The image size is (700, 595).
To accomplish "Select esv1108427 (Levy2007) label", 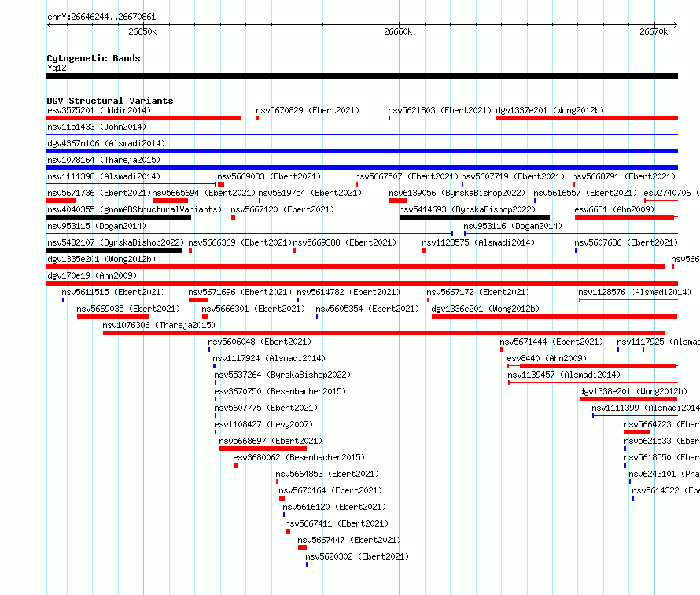I will 263,424.
